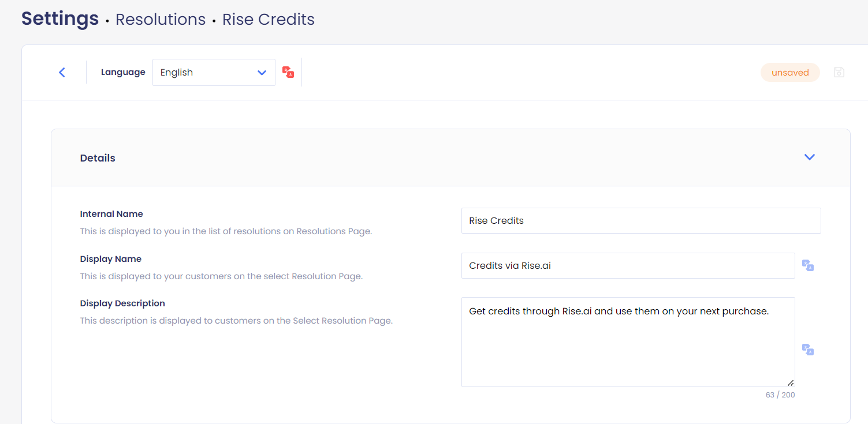Click the Internal Name label
Image resolution: width=868 pixels, height=424 pixels.
tap(111, 214)
